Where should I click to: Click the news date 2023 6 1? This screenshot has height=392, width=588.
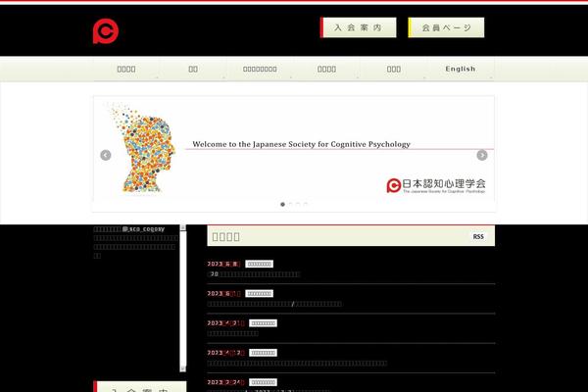pyautogui.click(x=223, y=293)
